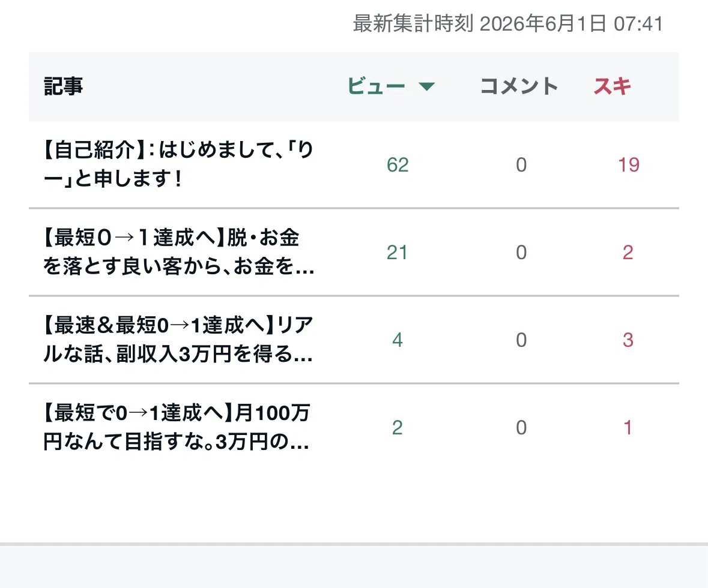The image size is (708, 588).
Task: Click the スキ count of 2
Action: (x=628, y=252)
